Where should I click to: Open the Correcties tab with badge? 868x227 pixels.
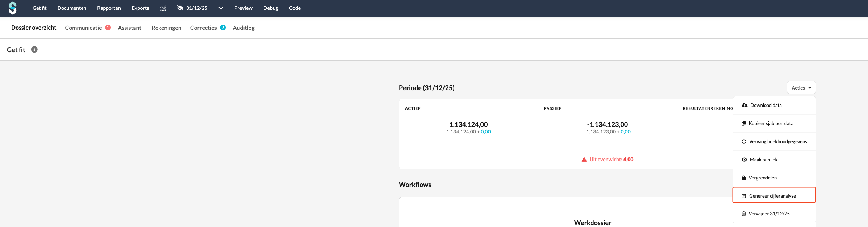tap(204, 28)
